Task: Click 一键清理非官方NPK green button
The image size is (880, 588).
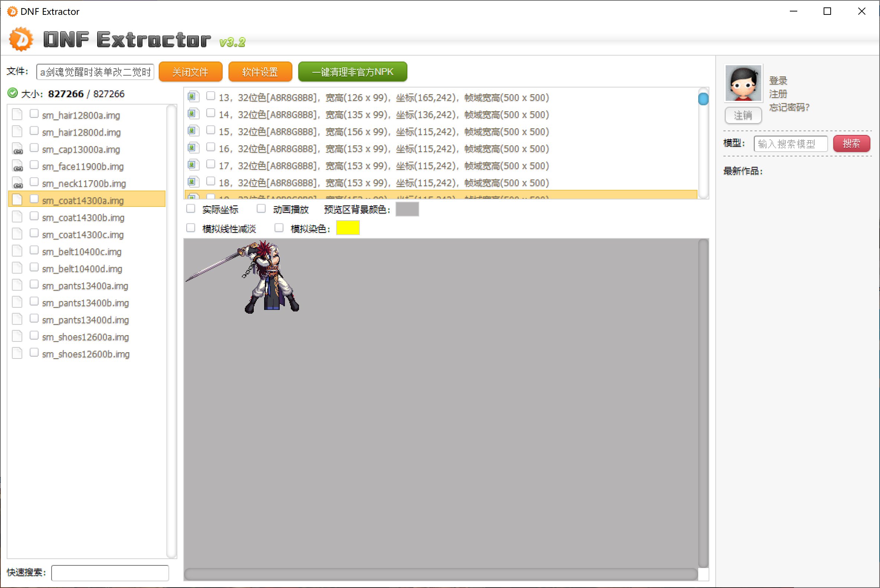Action: point(352,72)
